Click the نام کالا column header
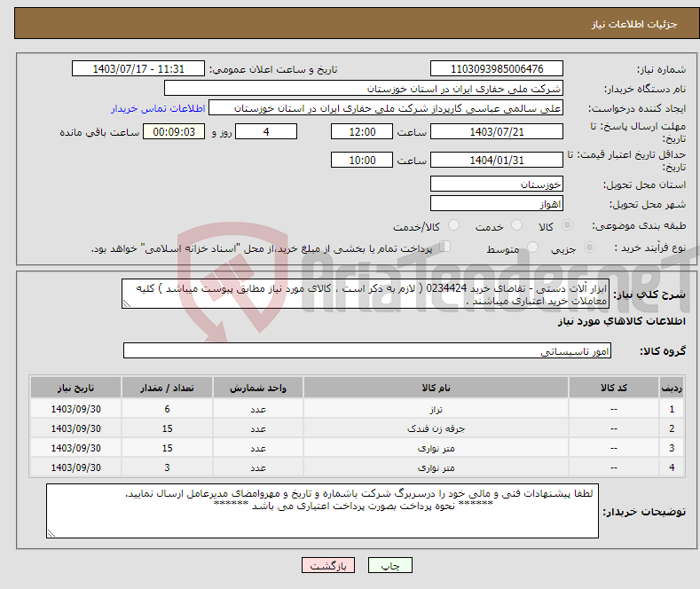This screenshot has height=589, width=700. point(436,388)
